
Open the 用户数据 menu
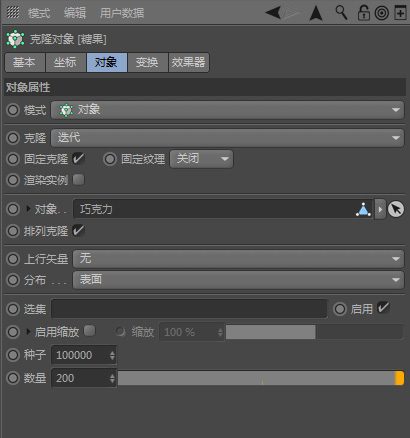click(122, 13)
